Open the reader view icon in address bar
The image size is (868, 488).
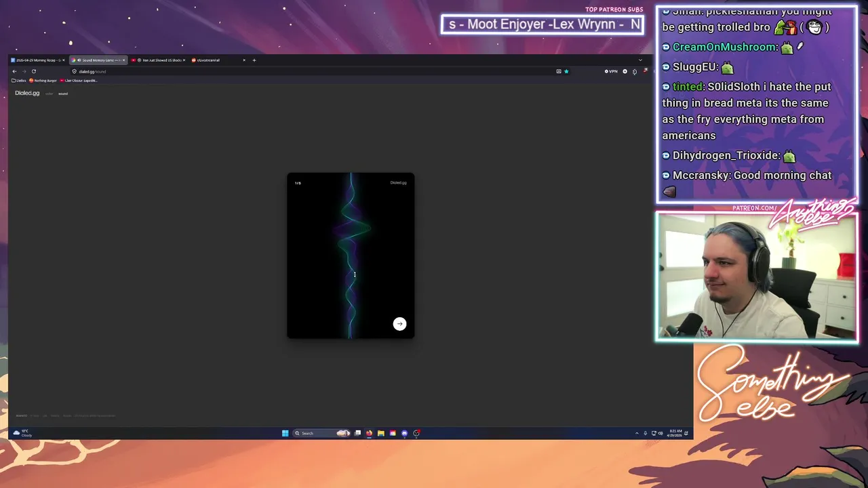click(559, 71)
